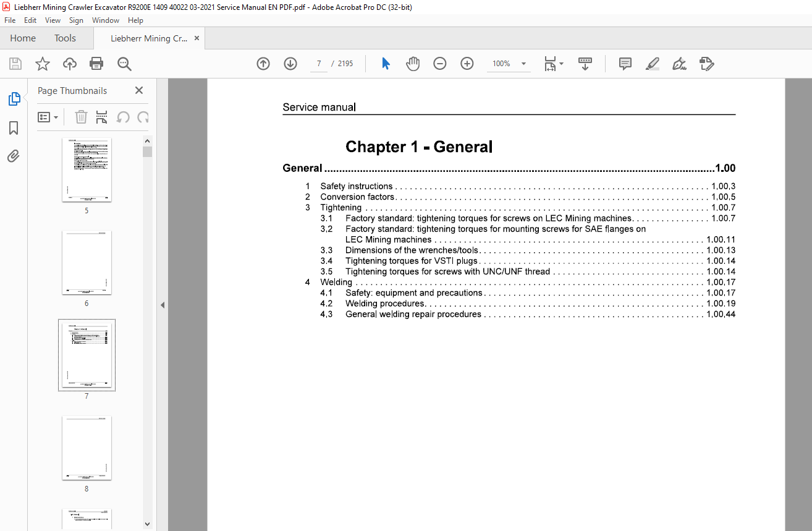Click the 'Welding procedures' contents entry
Viewport: 812px width, 531px height.
point(385,304)
